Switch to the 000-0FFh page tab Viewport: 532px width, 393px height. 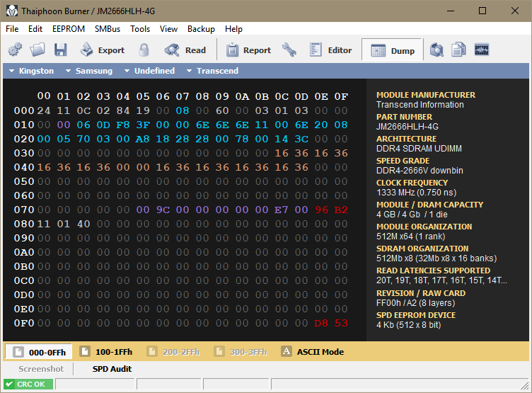click(39, 352)
